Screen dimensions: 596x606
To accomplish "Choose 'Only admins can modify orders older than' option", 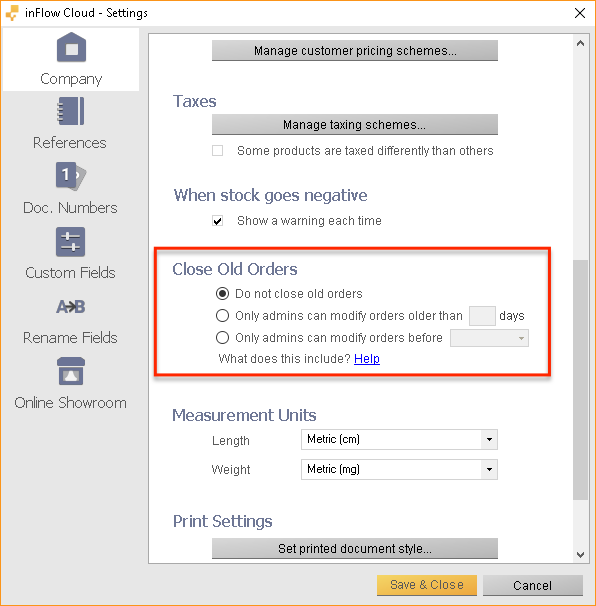I will (222, 316).
